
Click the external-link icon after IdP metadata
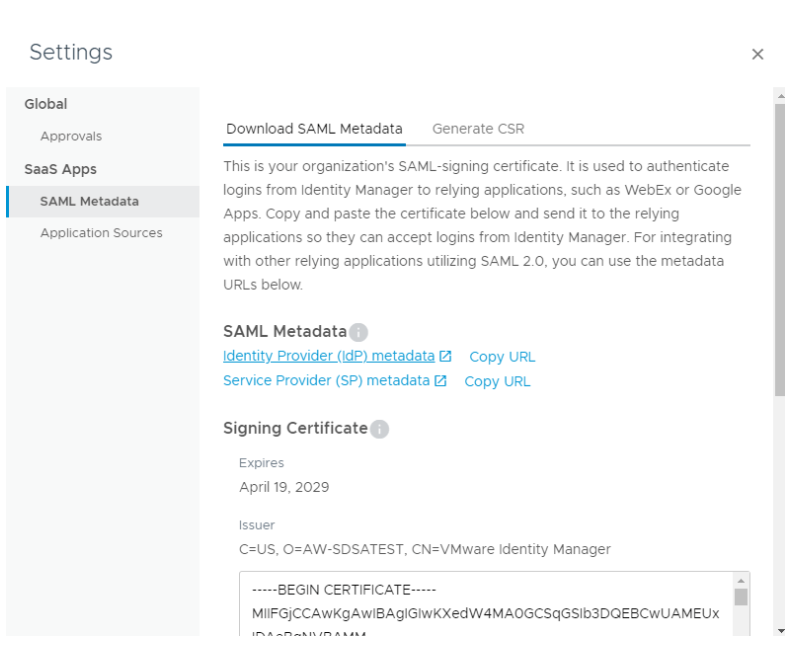[446, 356]
